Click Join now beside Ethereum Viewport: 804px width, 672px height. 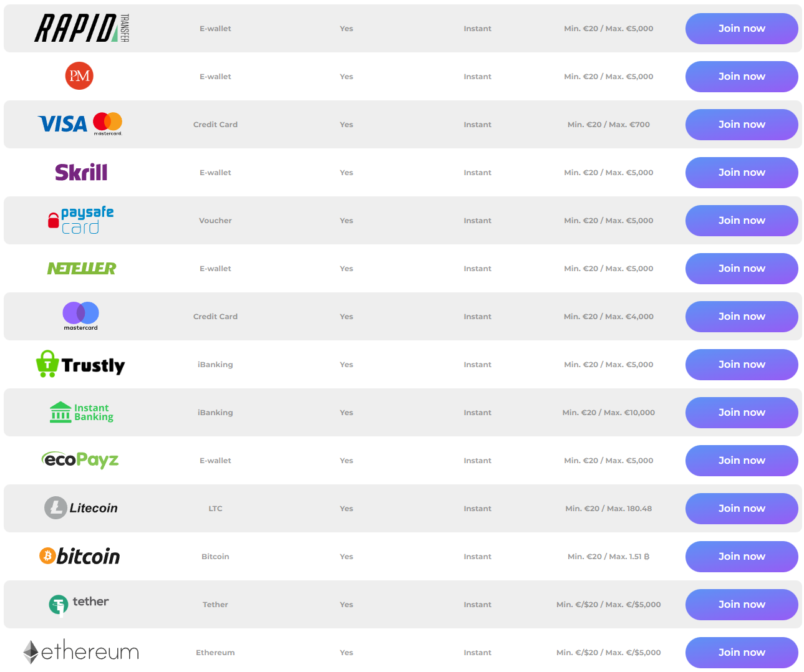741,652
